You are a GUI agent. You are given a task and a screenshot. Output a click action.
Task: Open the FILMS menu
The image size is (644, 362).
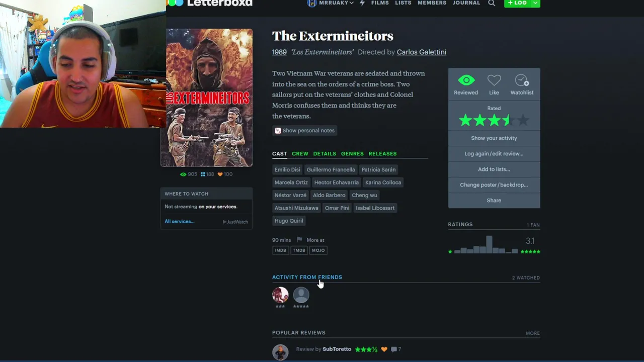click(380, 3)
